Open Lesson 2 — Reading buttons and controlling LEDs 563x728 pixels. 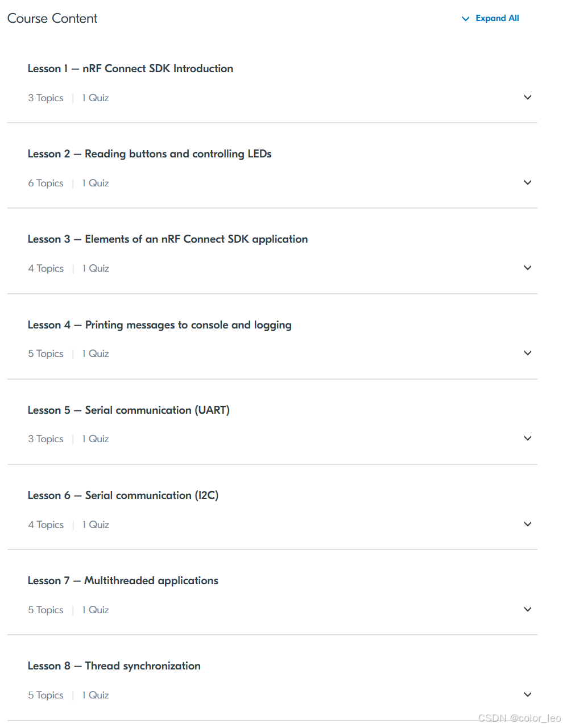150,153
